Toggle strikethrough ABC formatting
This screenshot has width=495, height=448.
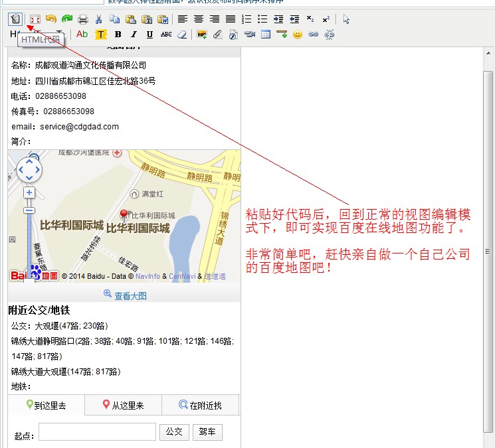pyautogui.click(x=166, y=35)
